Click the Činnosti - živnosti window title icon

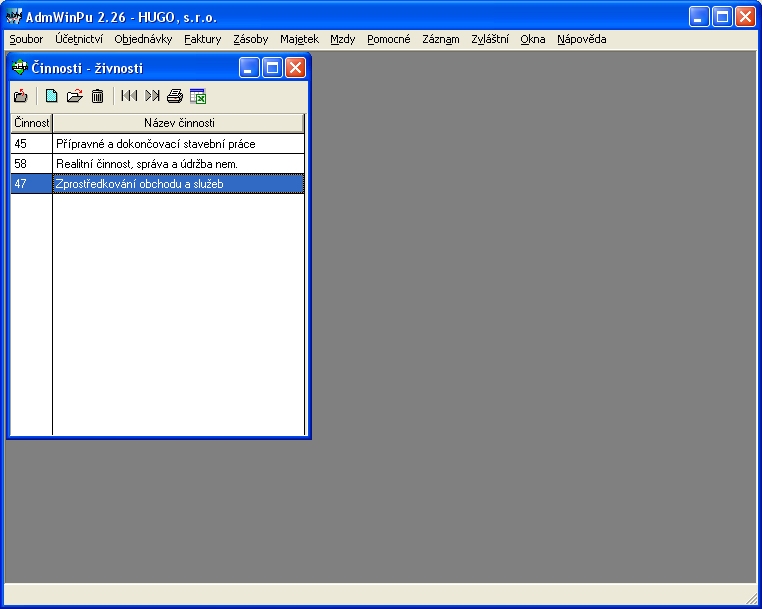[20, 67]
